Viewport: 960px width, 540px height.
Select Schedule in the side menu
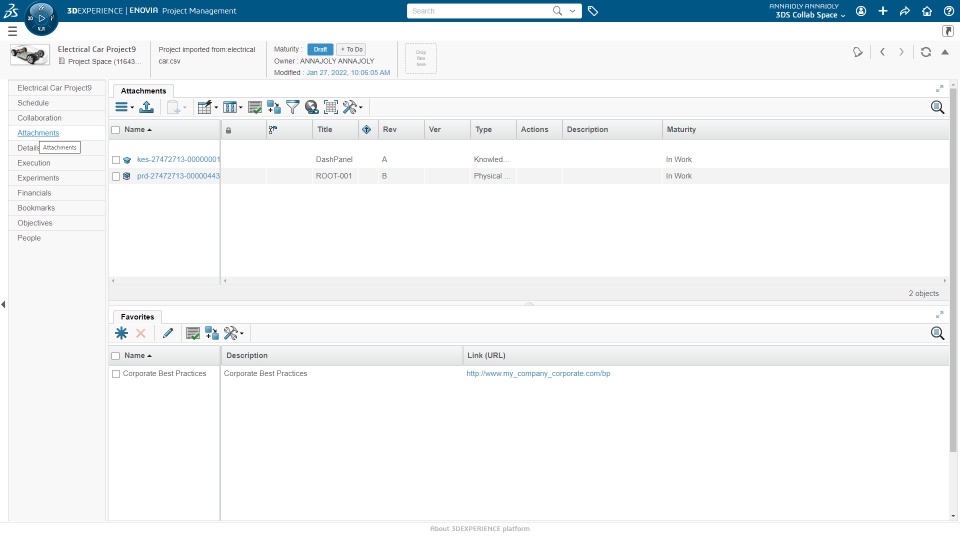33,103
